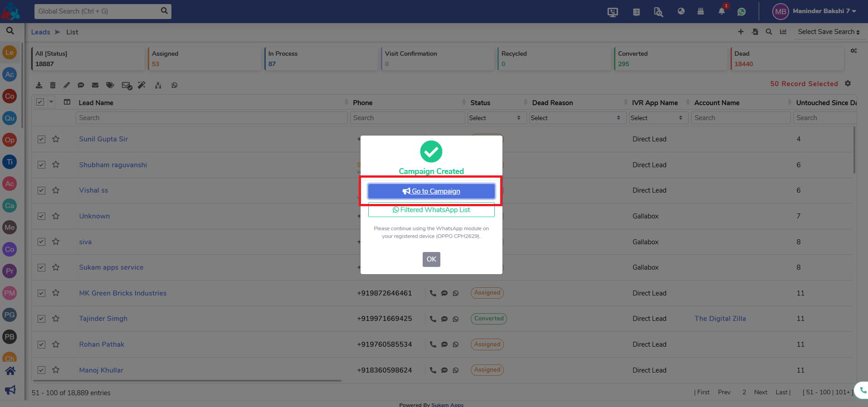Click the SMS speech bubble icon in toolbar
This screenshot has width=868, height=407.
pyautogui.click(x=81, y=85)
